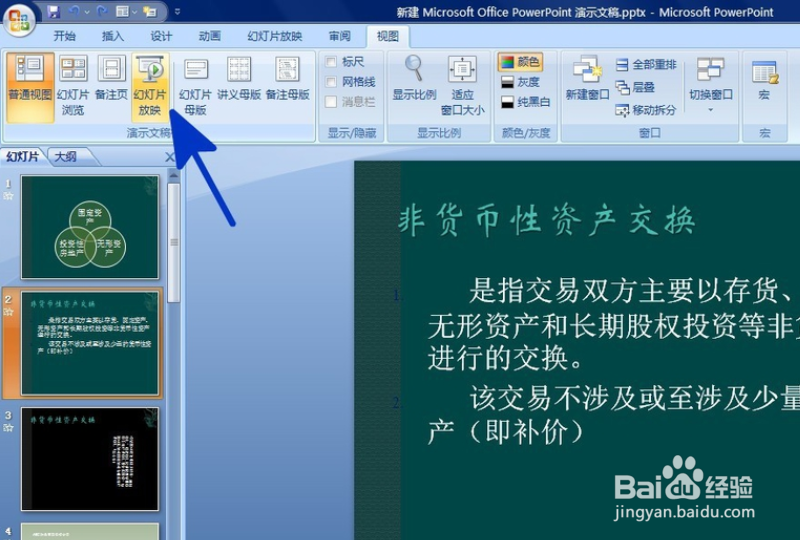Viewport: 800px width, 540px height.
Task: Save the presentation from the quick access toolbar
Action: [53, 11]
